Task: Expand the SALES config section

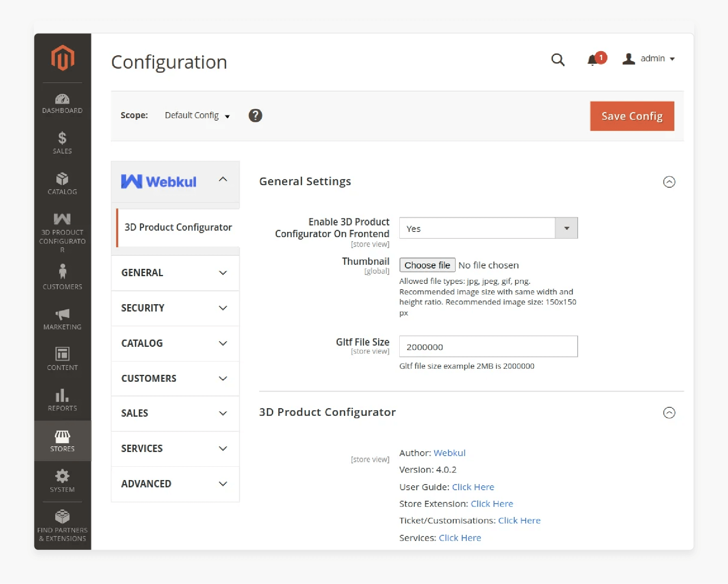Action: (175, 413)
